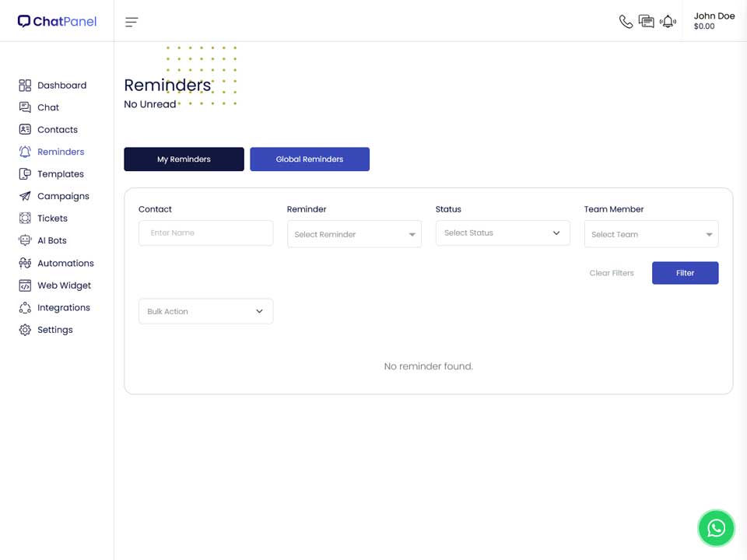747x560 pixels.
Task: Open the messages icon in header
Action: click(x=647, y=22)
